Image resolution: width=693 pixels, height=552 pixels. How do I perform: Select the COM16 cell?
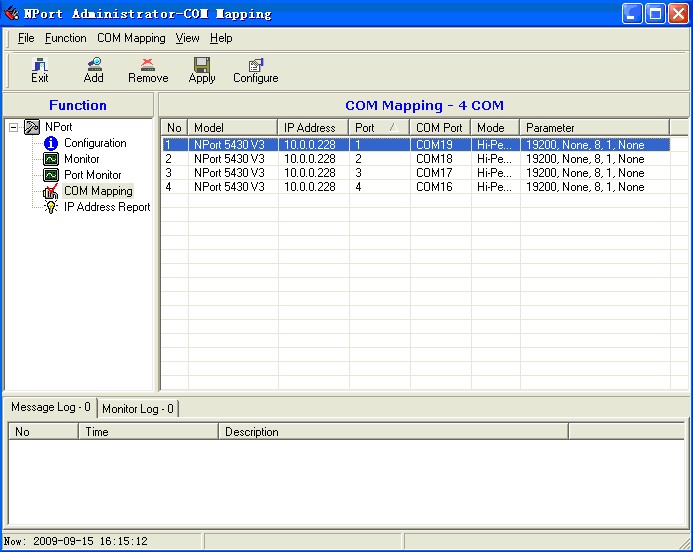tap(440, 187)
